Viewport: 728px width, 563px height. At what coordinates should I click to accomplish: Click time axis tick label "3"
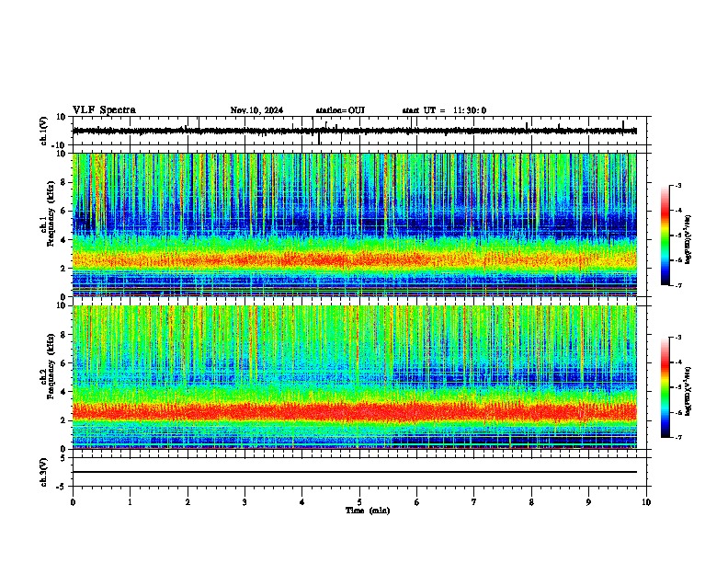pos(245,502)
